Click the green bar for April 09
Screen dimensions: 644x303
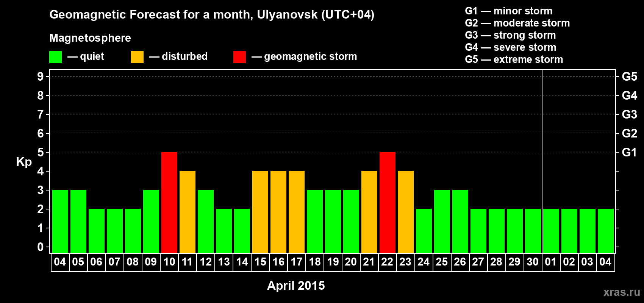tap(151, 222)
